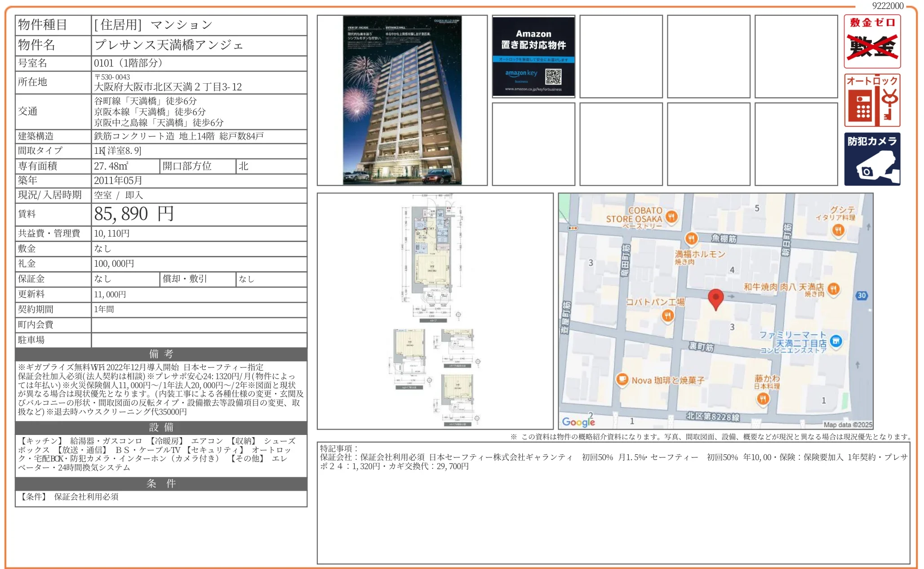Click the 藤かわ Japanese restaurant marker
The width and height of the screenshot is (924, 569).
point(763,399)
